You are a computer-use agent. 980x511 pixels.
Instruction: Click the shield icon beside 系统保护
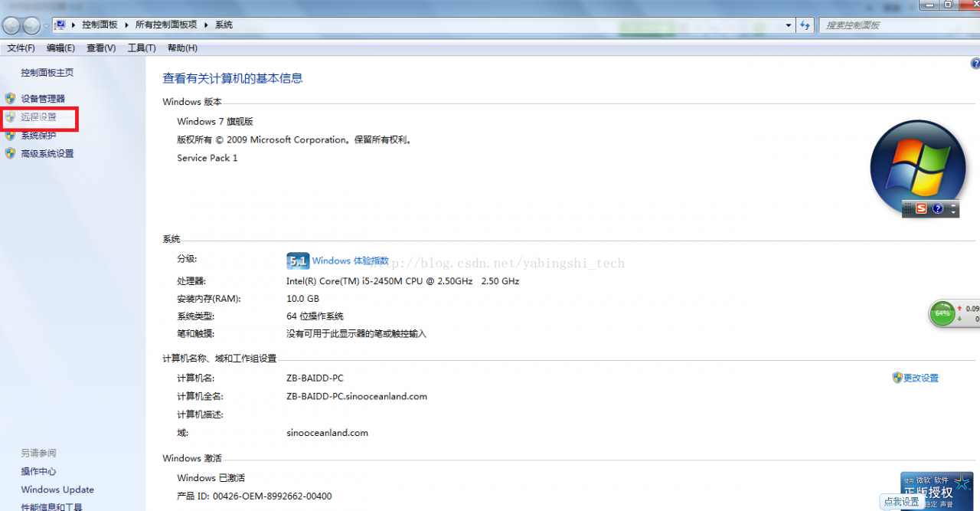pyautogui.click(x=10, y=136)
